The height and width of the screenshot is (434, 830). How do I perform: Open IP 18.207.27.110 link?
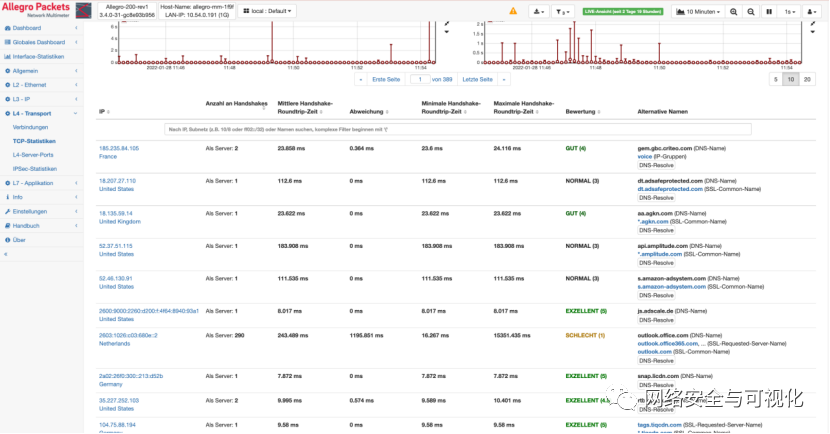pyautogui.click(x=117, y=181)
